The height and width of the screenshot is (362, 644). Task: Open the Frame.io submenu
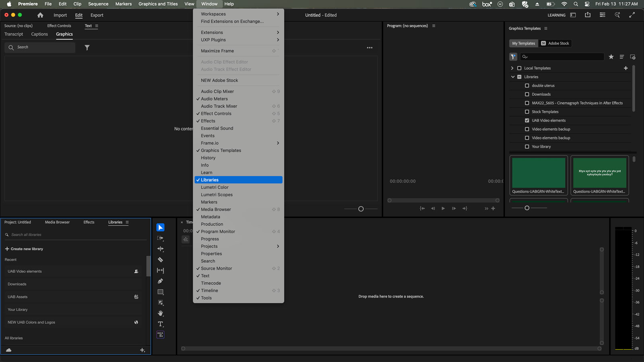238,143
